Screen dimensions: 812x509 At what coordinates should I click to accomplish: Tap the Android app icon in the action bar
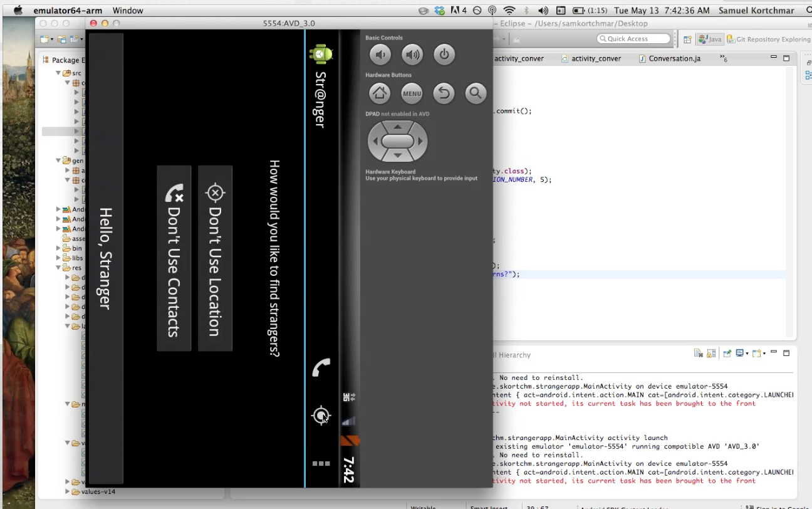pos(321,54)
